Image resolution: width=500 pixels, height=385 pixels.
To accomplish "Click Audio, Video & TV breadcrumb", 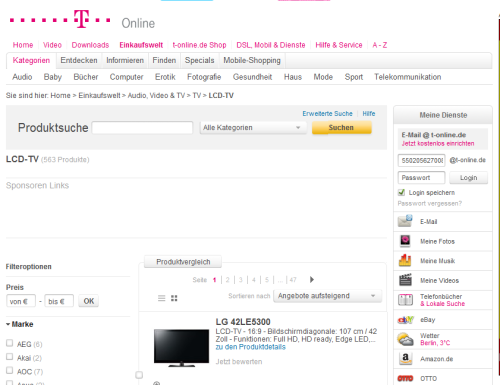I will tap(156, 95).
